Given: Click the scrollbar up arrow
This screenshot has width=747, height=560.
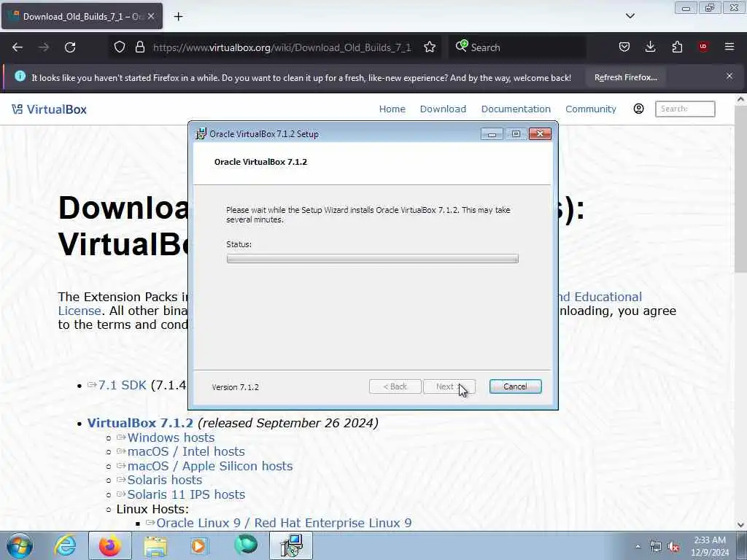Looking at the screenshot, I should 740,99.
